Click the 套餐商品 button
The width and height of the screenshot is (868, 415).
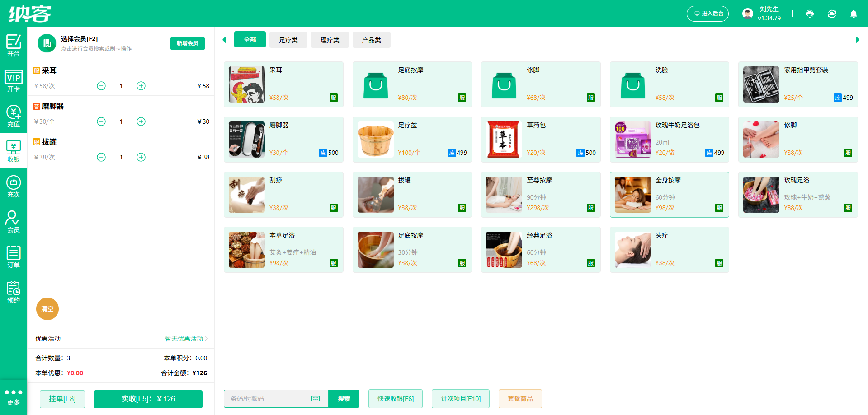(x=520, y=399)
